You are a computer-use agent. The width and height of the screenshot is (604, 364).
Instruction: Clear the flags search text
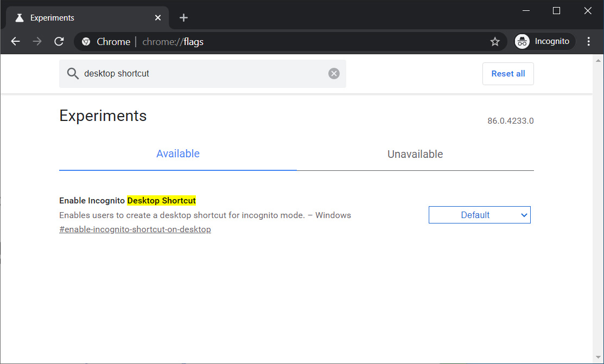pos(334,74)
